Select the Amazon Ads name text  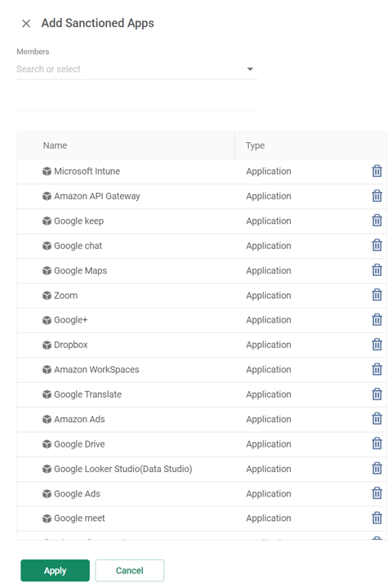(x=79, y=419)
